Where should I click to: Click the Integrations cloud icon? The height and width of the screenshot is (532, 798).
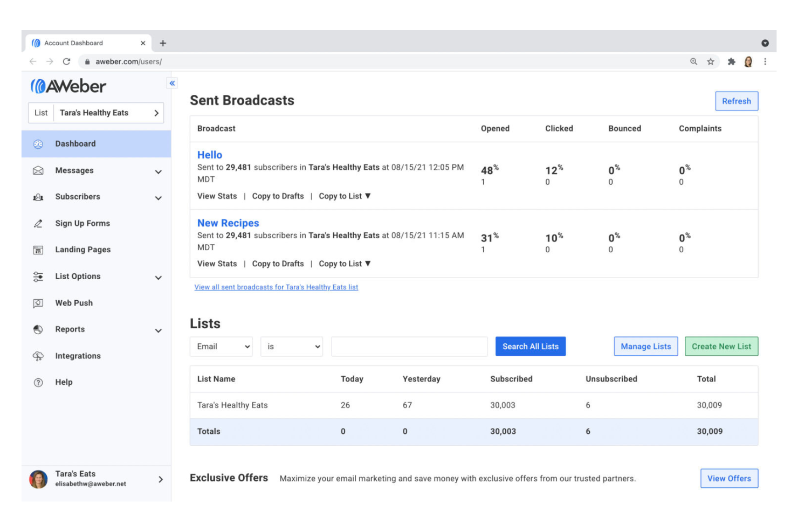(38, 356)
